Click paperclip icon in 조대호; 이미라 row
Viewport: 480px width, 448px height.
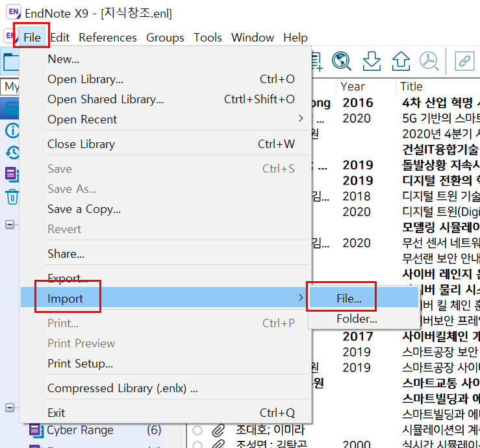coord(219,430)
